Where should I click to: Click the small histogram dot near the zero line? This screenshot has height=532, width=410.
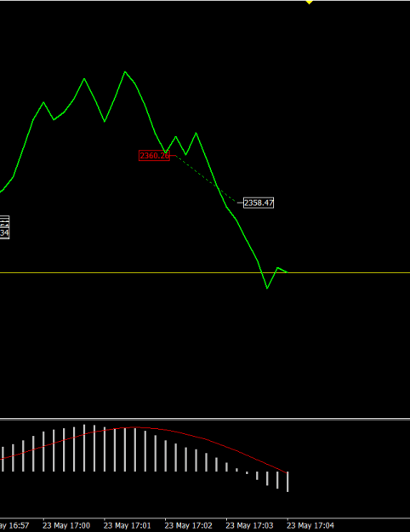(x=247, y=472)
